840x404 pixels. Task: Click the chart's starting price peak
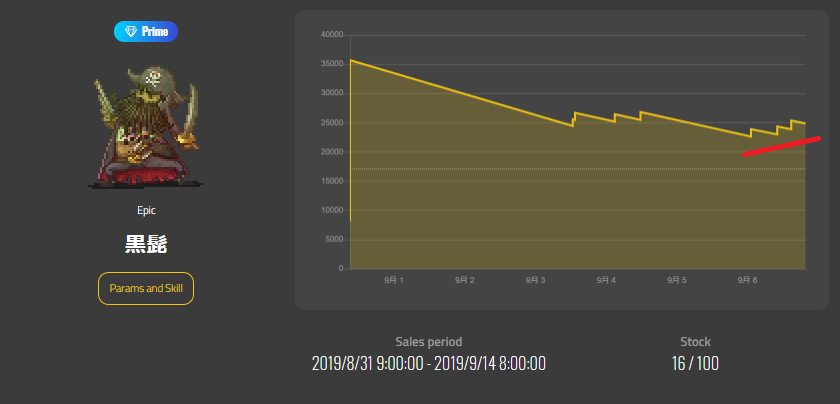[351, 60]
